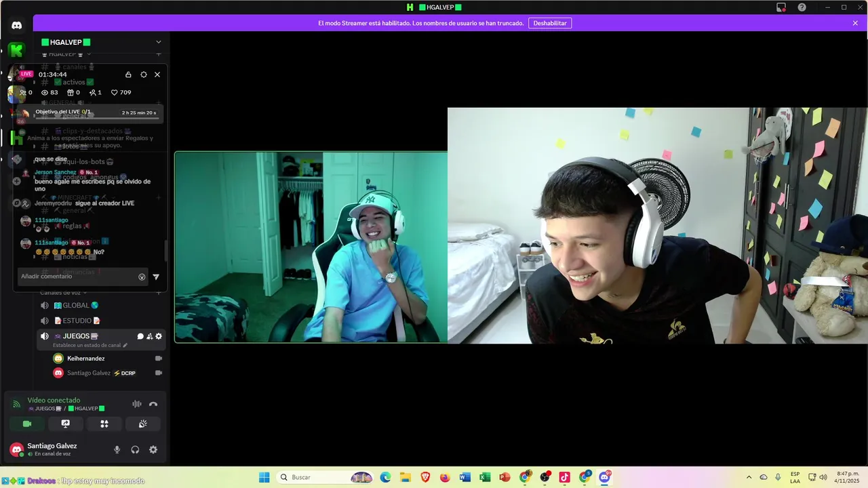The image size is (868, 488).
Task: Switch to OBS Studio in taskbar
Action: coord(545,477)
